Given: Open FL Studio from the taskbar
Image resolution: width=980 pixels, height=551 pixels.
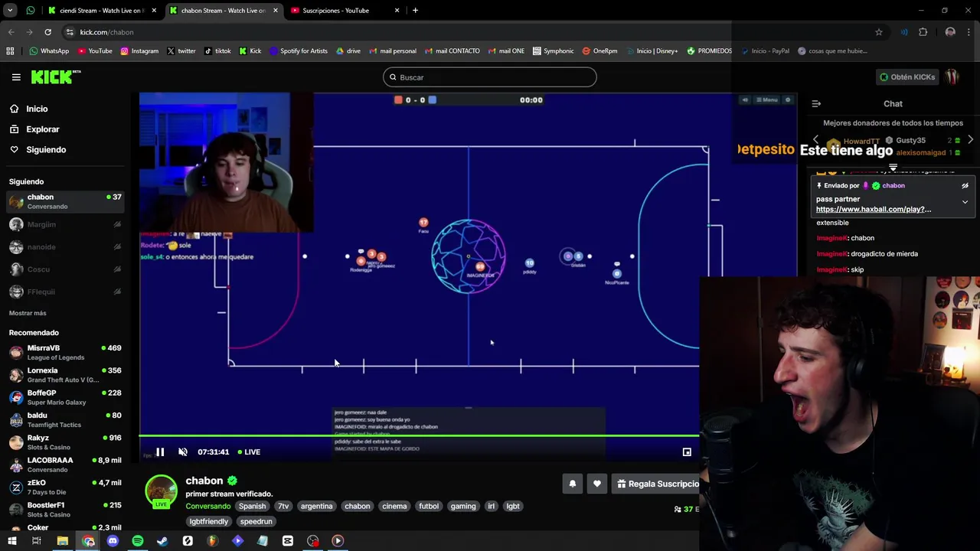Looking at the screenshot, I should (x=213, y=541).
